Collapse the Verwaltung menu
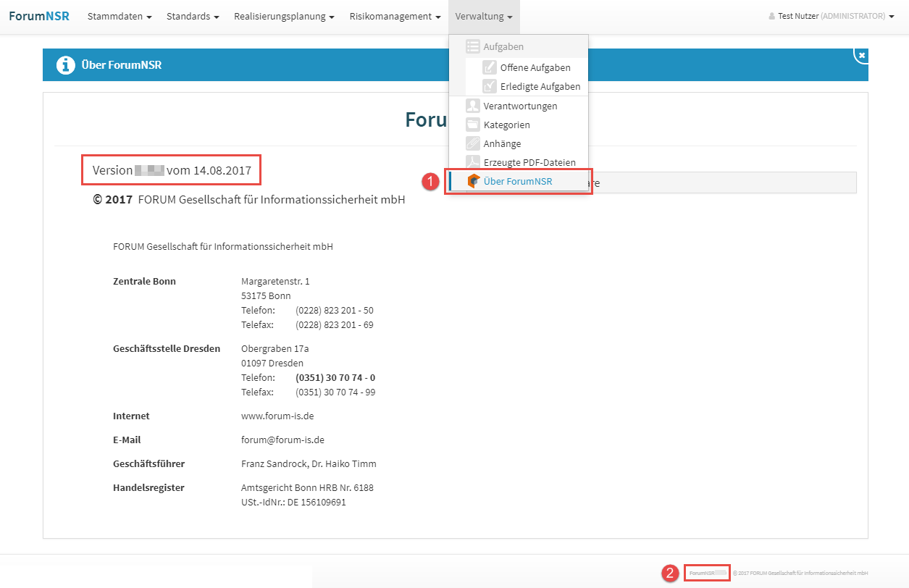909x588 pixels. [x=484, y=16]
